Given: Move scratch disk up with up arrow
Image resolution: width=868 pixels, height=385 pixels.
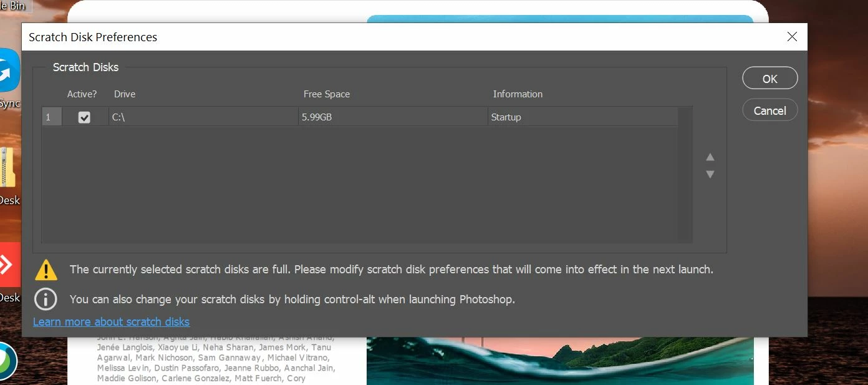Looking at the screenshot, I should 710,157.
